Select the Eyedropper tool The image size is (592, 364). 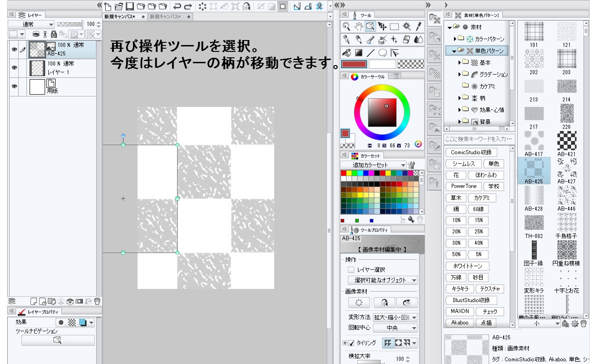(418, 26)
